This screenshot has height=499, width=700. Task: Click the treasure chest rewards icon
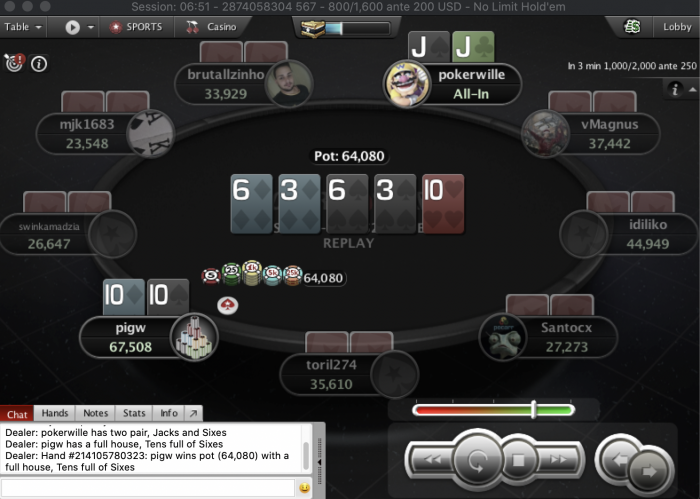point(312,29)
